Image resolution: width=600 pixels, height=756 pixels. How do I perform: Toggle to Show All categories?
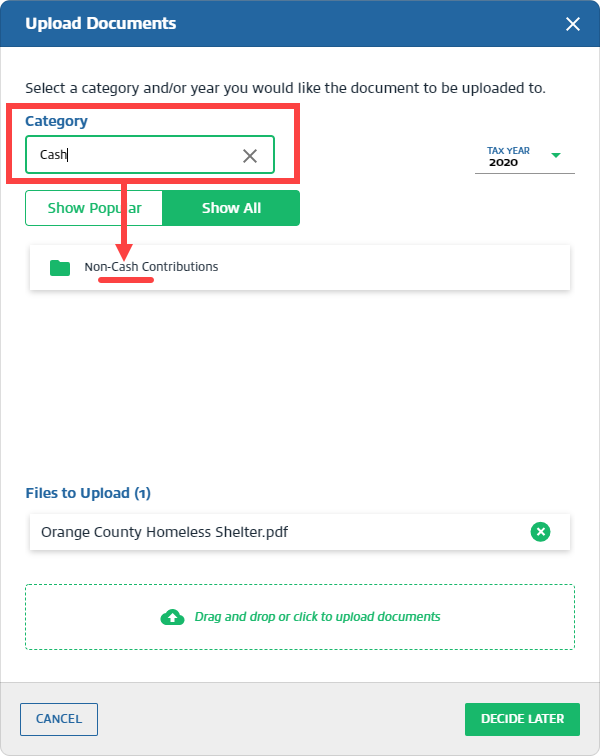coord(231,208)
